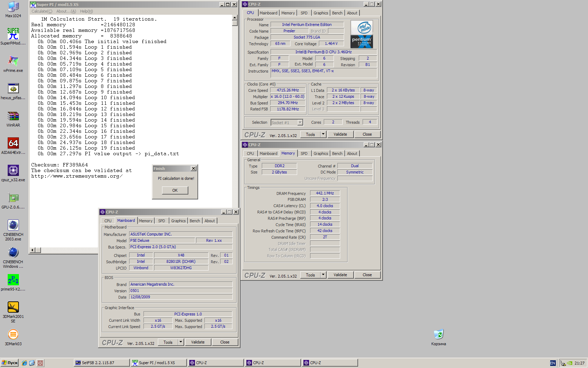Select the 3DMark03 desktop icon

coord(13,337)
